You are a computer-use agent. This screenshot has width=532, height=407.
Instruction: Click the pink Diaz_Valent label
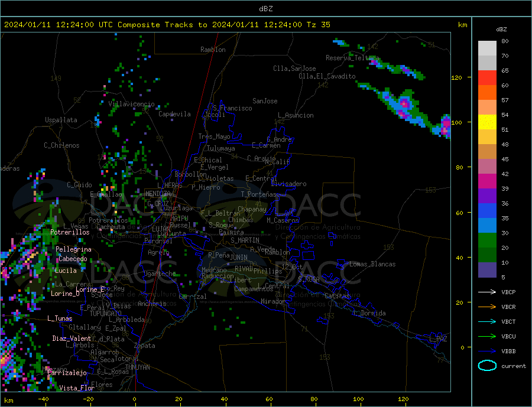72,338
